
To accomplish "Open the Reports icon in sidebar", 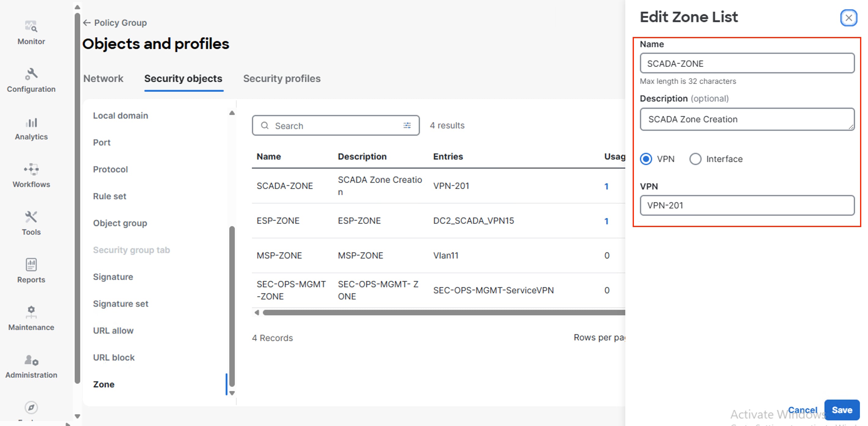I will pos(31,265).
